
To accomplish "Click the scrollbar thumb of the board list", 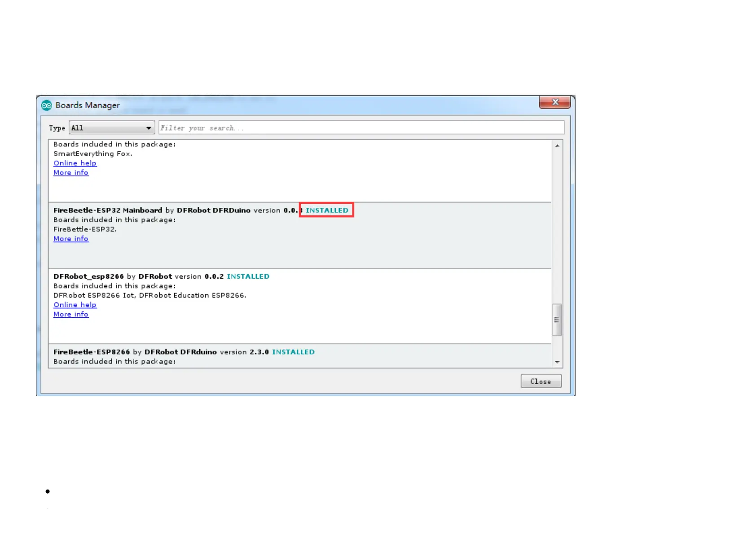I will pyautogui.click(x=557, y=320).
